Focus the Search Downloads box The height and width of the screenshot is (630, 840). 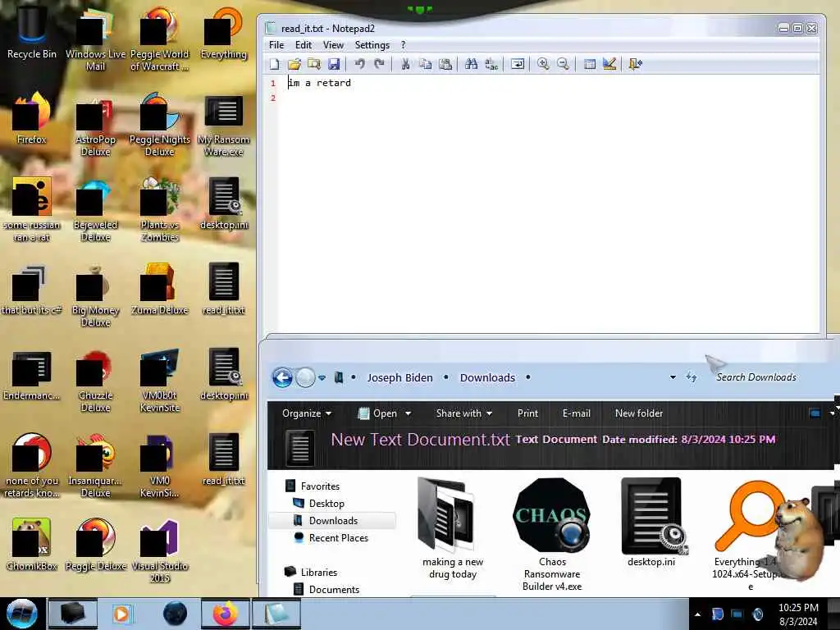coord(756,377)
